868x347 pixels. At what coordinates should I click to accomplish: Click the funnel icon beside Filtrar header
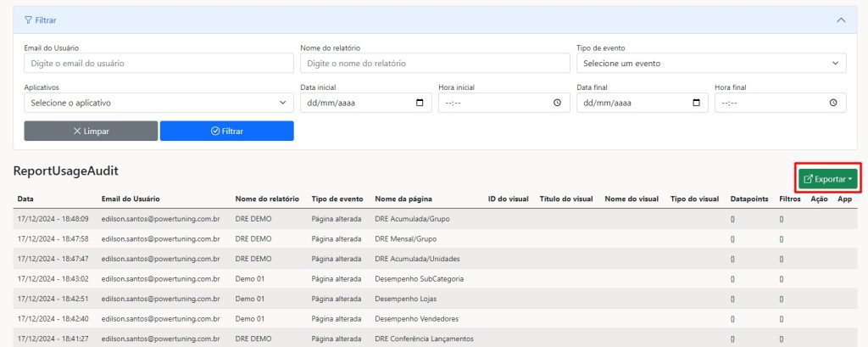[28, 20]
